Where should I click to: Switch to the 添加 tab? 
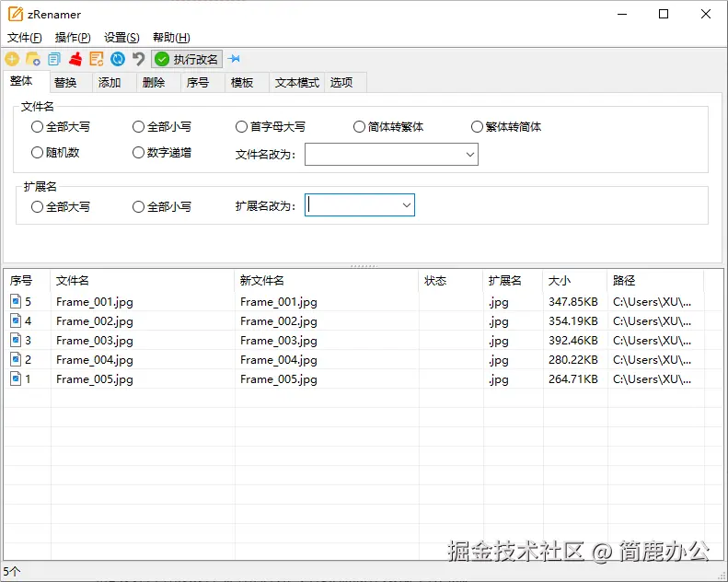115,83
